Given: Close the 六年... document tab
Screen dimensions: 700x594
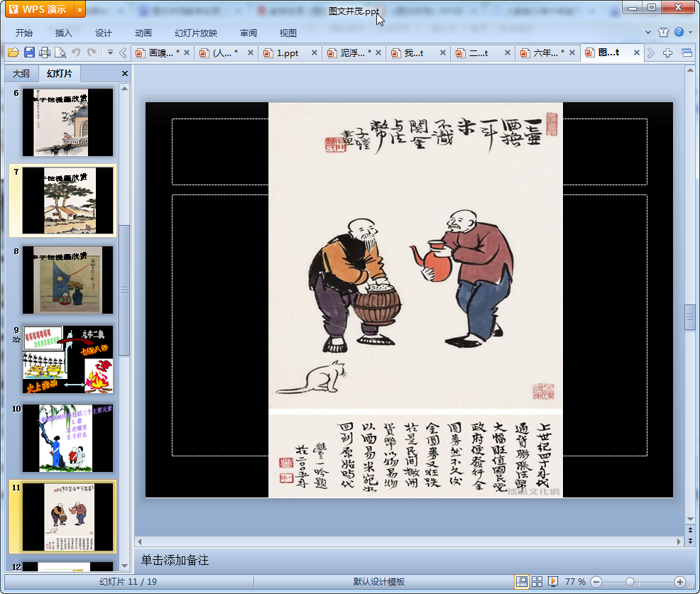Looking at the screenshot, I should [x=572, y=53].
